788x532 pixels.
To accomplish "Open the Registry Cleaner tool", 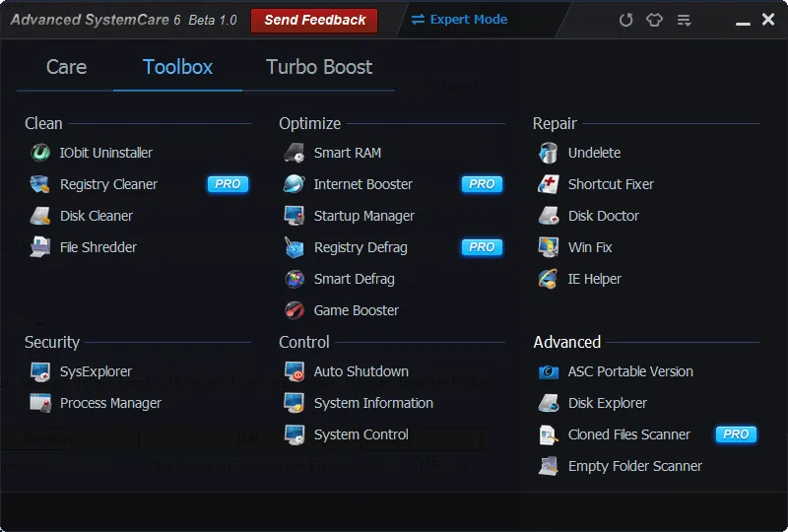I will (x=108, y=184).
